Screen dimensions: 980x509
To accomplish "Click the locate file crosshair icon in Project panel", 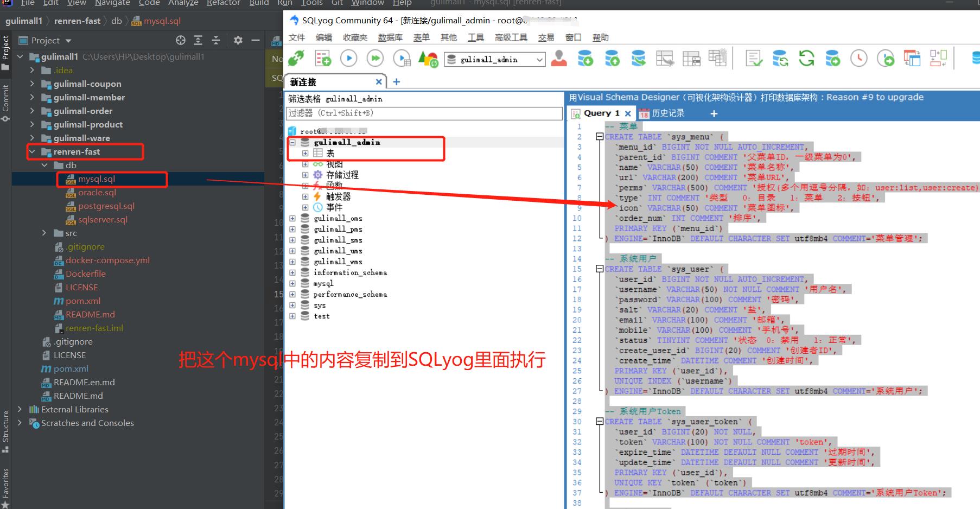I will pos(181,40).
